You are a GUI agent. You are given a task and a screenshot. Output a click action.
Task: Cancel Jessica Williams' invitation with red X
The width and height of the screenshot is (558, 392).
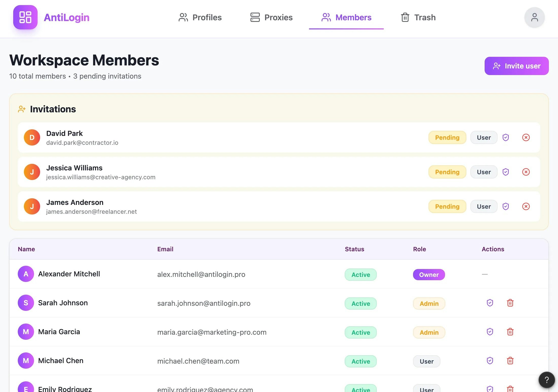click(x=526, y=172)
